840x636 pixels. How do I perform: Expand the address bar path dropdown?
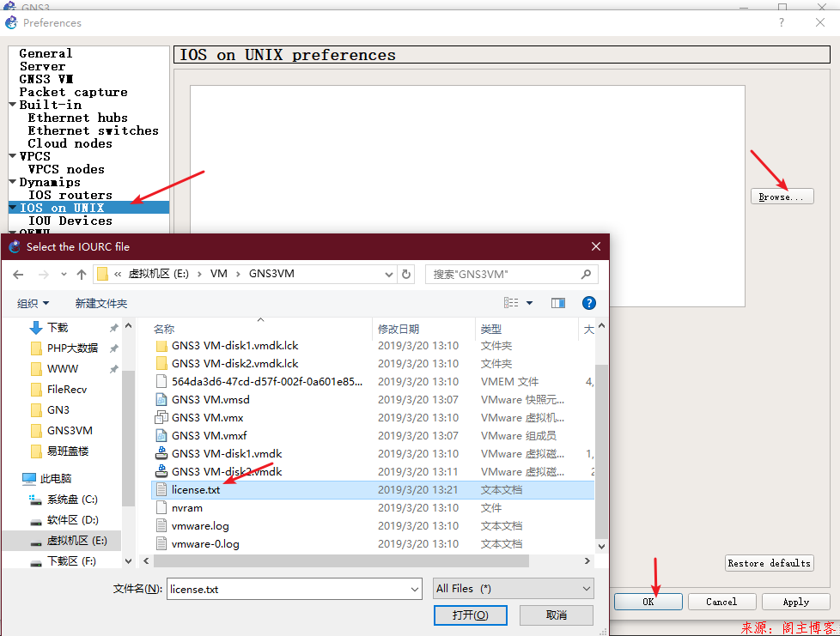pos(389,274)
